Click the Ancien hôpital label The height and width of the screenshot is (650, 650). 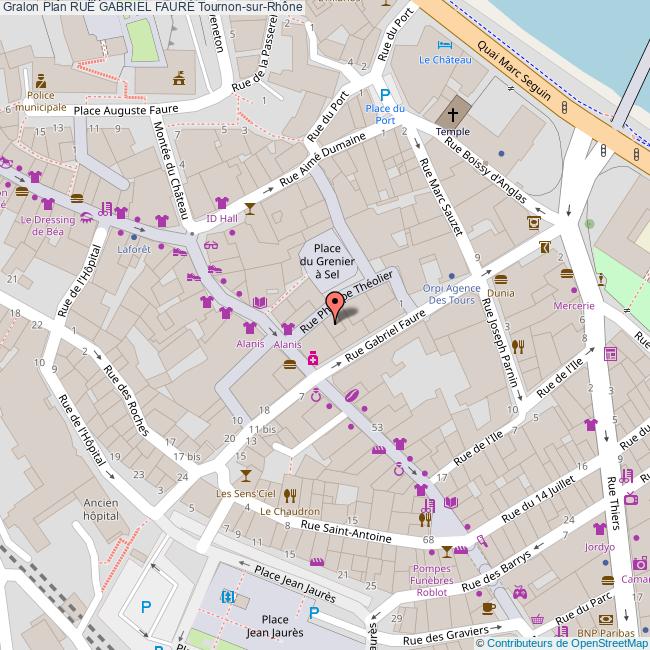(101, 510)
